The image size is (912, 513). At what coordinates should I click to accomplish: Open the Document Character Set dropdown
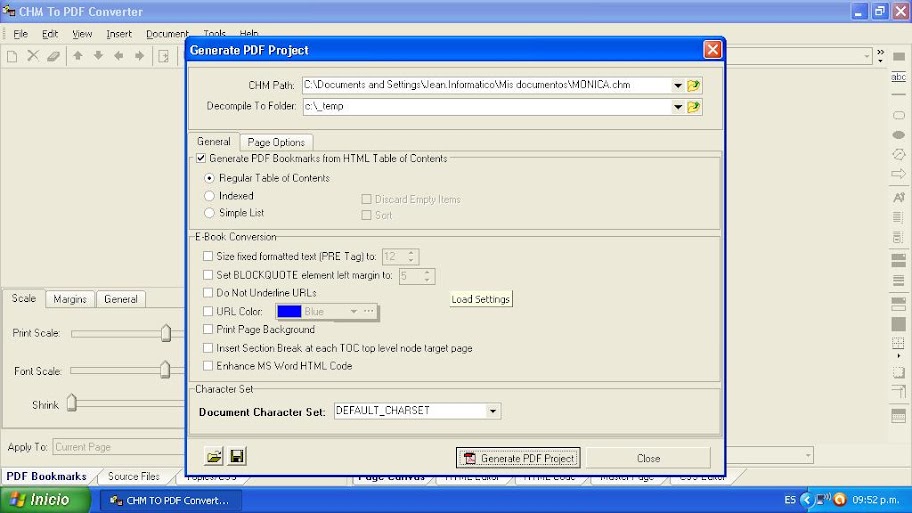[493, 411]
